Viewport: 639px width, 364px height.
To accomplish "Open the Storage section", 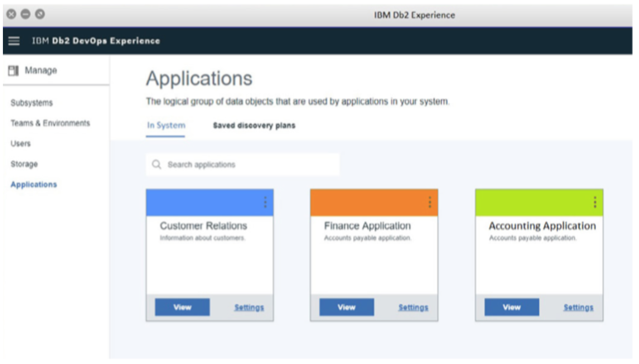I will click(x=24, y=164).
